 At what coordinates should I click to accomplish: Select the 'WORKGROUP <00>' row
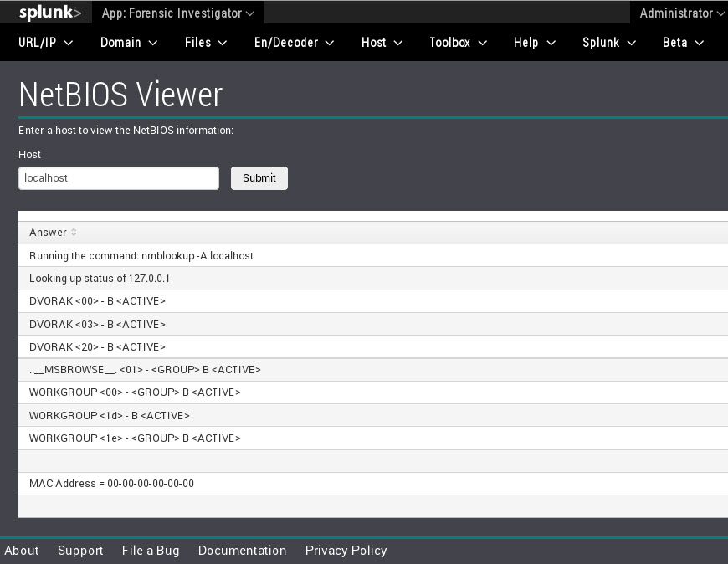pos(373,392)
